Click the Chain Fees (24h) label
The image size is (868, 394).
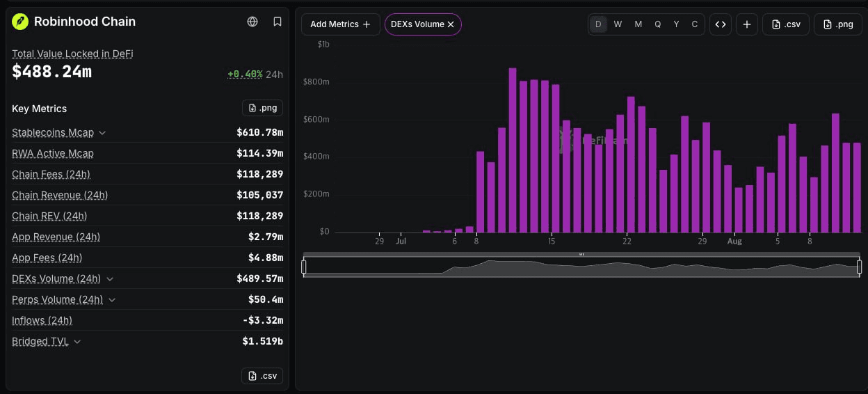(x=51, y=174)
